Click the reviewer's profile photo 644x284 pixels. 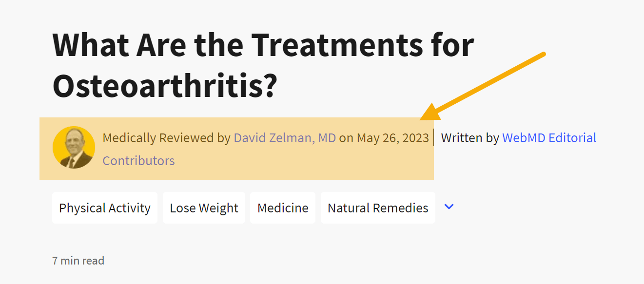[74, 148]
